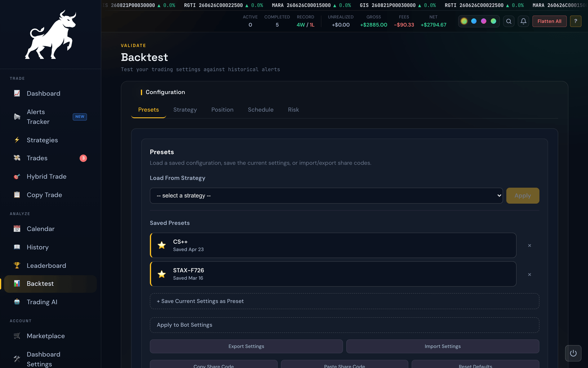This screenshot has width=588, height=368.
Task: Click the Trades money icon
Action: click(17, 158)
